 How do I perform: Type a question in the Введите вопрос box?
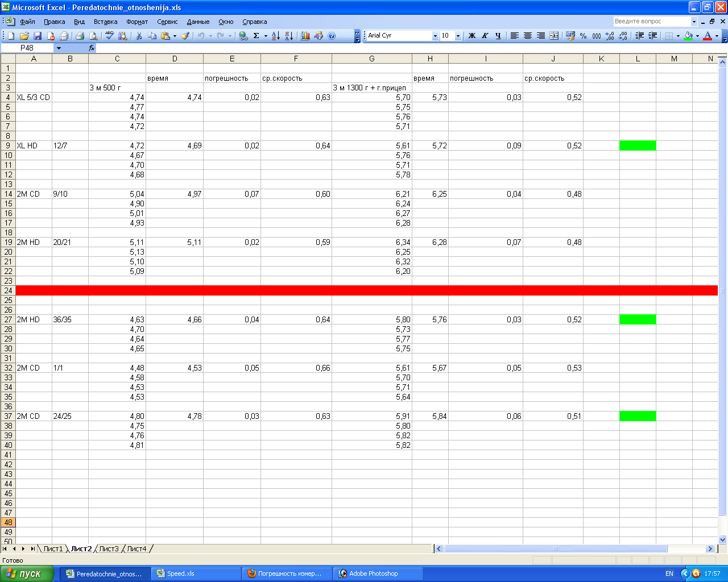tap(652, 22)
